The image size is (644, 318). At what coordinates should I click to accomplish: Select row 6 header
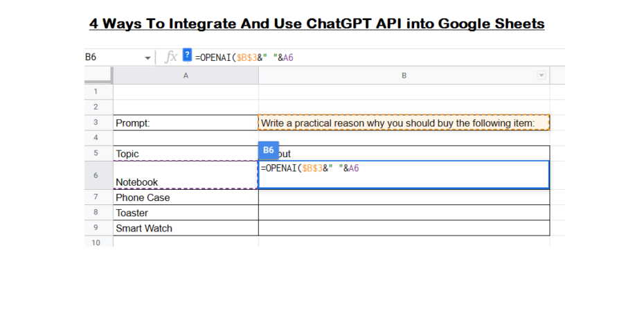[x=98, y=175]
